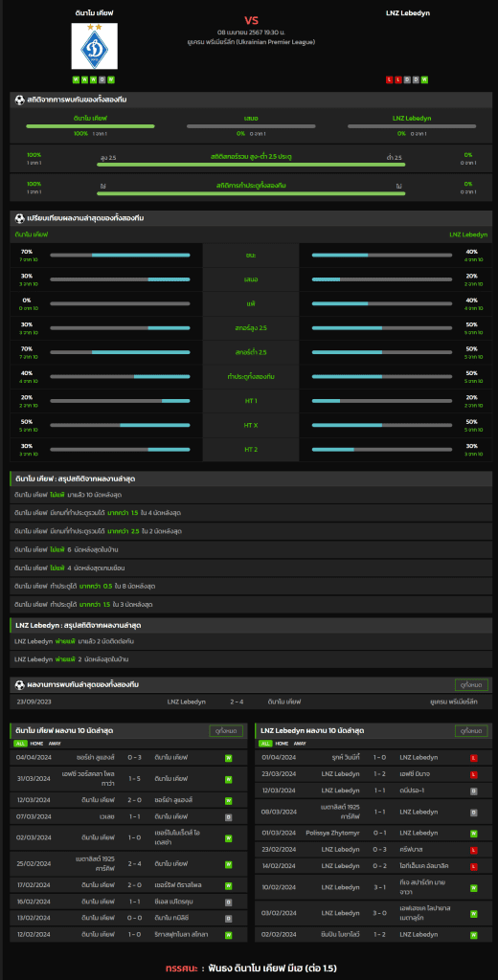
Task: Click the 'ทรรศนะ' prediction line at the bottom of the page
Action: pos(251,969)
